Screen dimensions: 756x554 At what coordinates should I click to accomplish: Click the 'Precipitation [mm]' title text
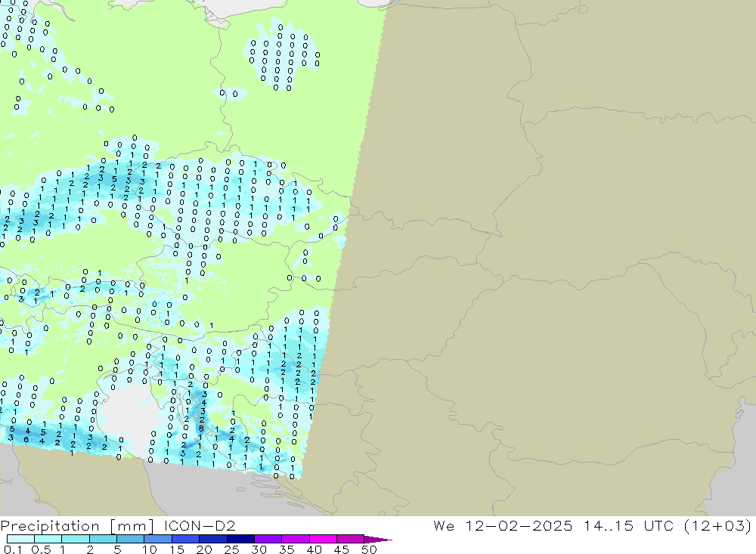pos(77,526)
